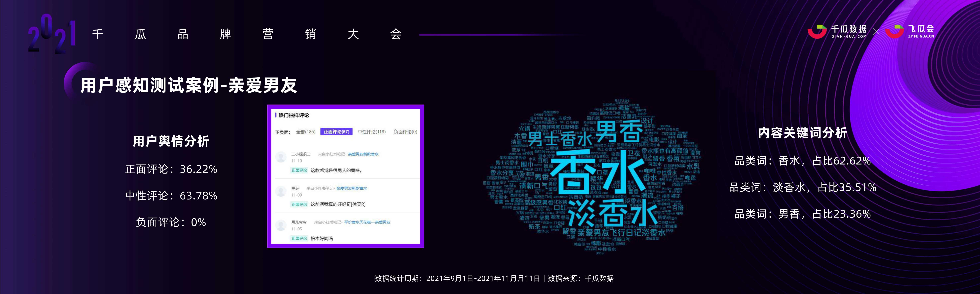Click the date 11-09
Screen dimensions: 980x294
pyautogui.click(x=296, y=195)
